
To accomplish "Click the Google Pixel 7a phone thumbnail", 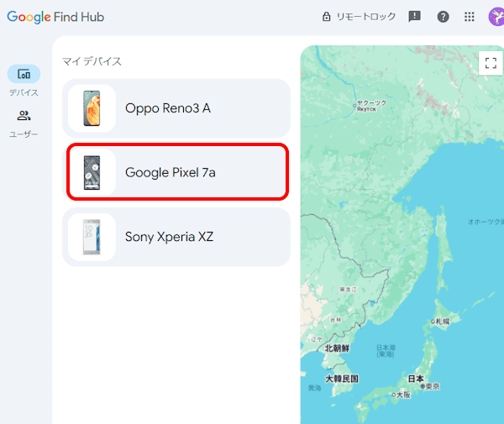I will click(x=92, y=172).
